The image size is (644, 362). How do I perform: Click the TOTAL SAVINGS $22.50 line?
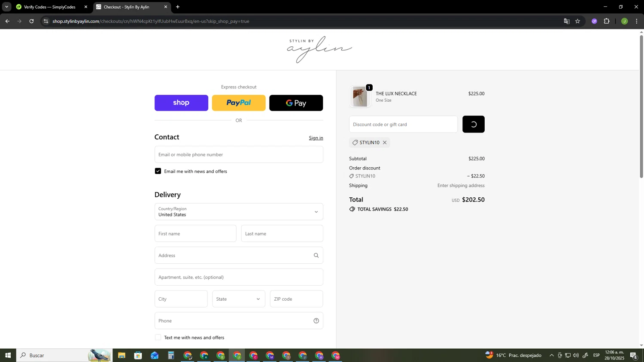click(x=379, y=209)
